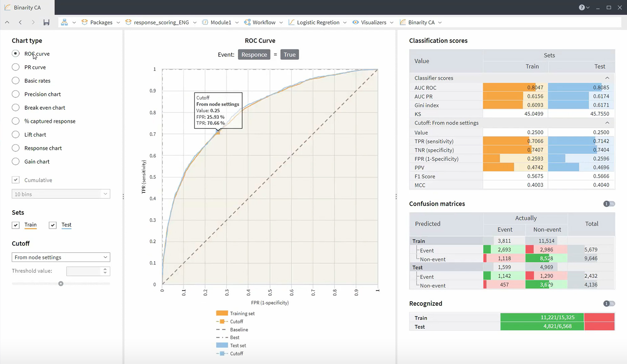Click the Visualizers eye icon

355,22
